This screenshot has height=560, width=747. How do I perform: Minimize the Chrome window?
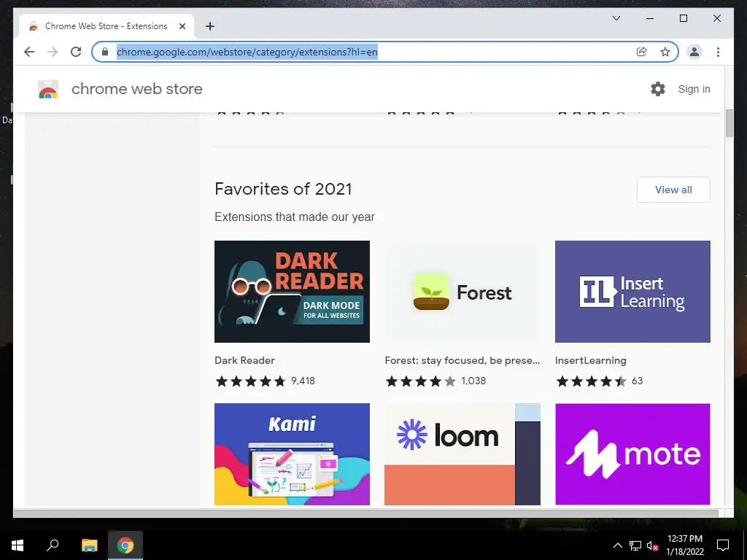(650, 18)
